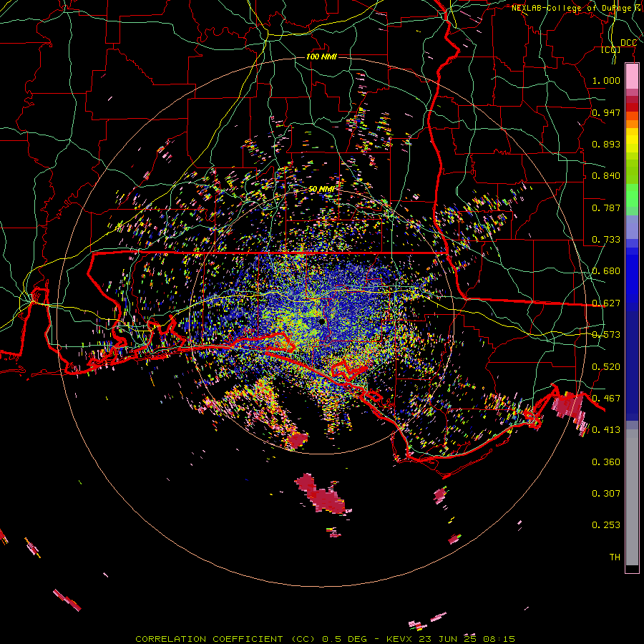Click the 1.000 color scale value
644x644 pixels.
(x=606, y=80)
